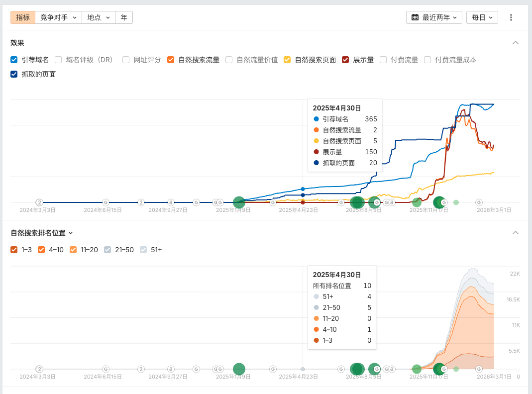The width and height of the screenshot is (532, 394).
Task: Toggle the 11–20 ranking positions checkbox
Action: [73, 250]
